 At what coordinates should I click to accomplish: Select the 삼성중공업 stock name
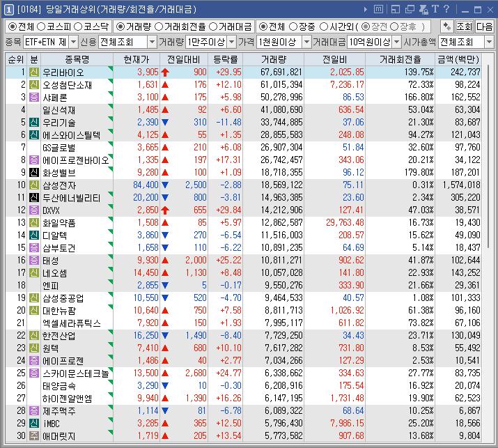click(63, 298)
